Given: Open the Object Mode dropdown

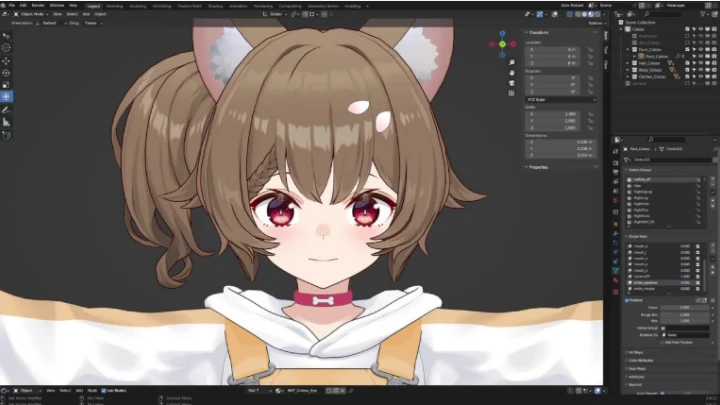Looking at the screenshot, I should click(x=31, y=14).
